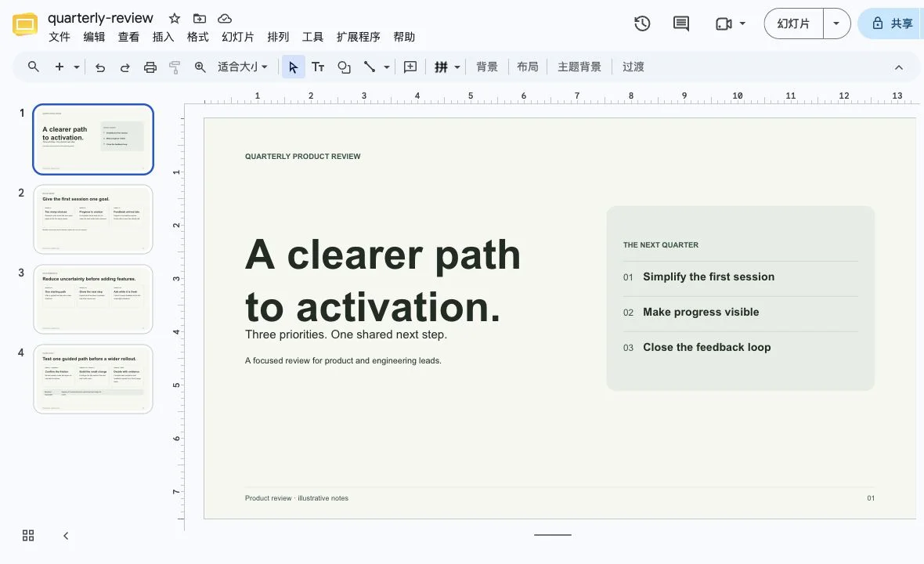924x564 pixels.
Task: Undo the last action
Action: coord(100,67)
